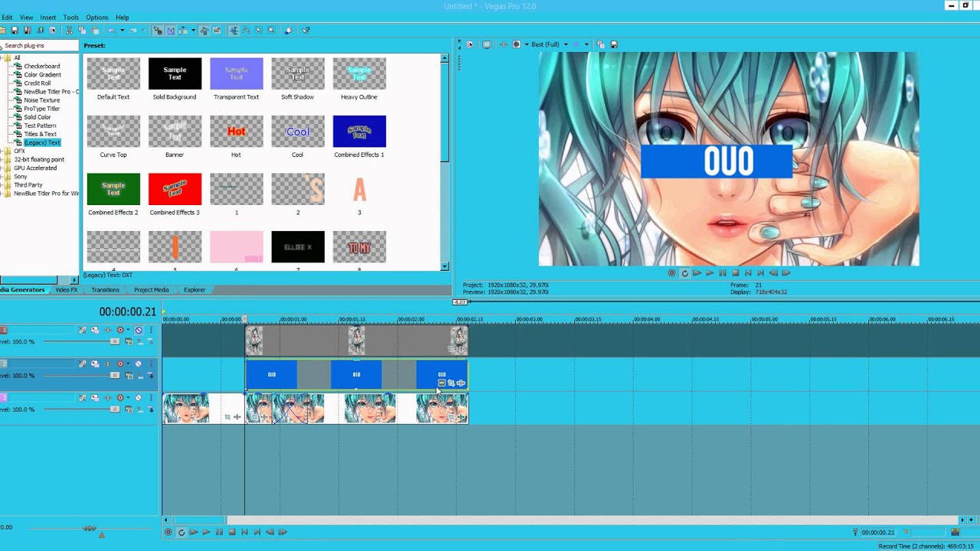
Task: Click the Copy toolbar icon
Action: pyautogui.click(x=82, y=31)
